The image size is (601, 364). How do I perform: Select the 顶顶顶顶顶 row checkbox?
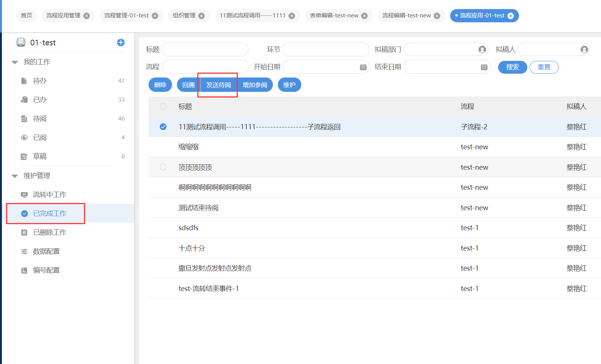point(163,167)
